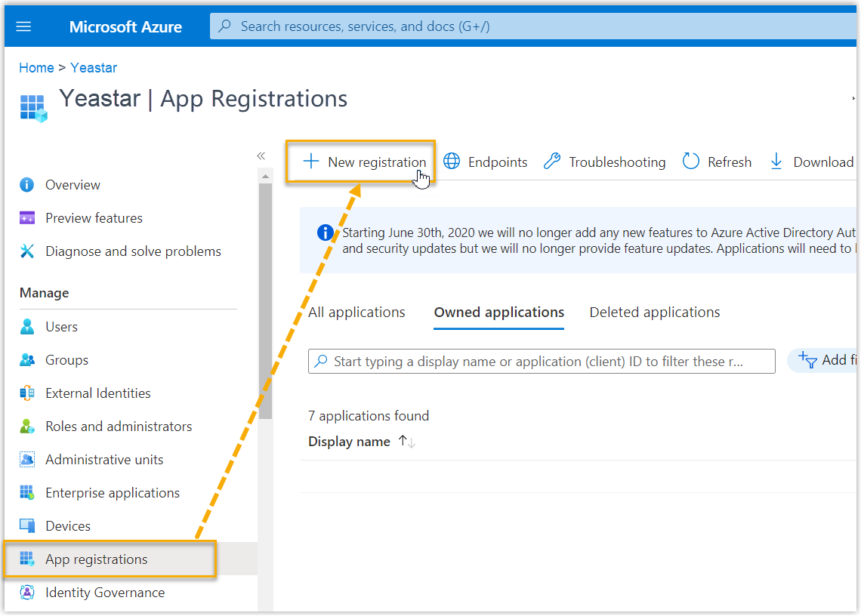Click the Identity Governance icon

(x=27, y=593)
